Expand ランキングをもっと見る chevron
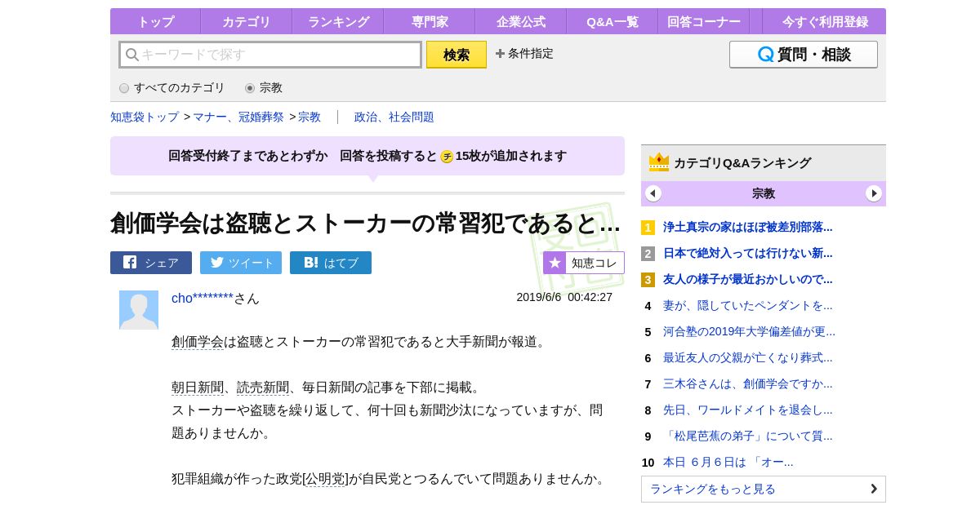980x514 pixels. point(874,489)
